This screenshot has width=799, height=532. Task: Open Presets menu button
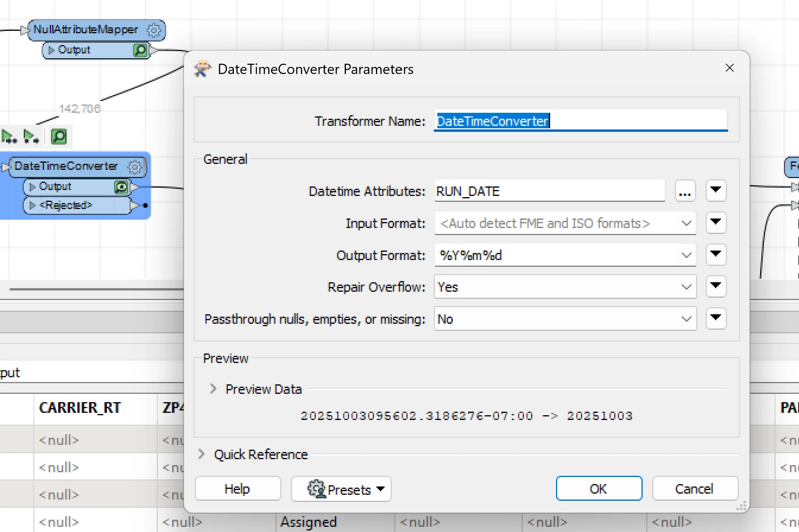click(341, 489)
